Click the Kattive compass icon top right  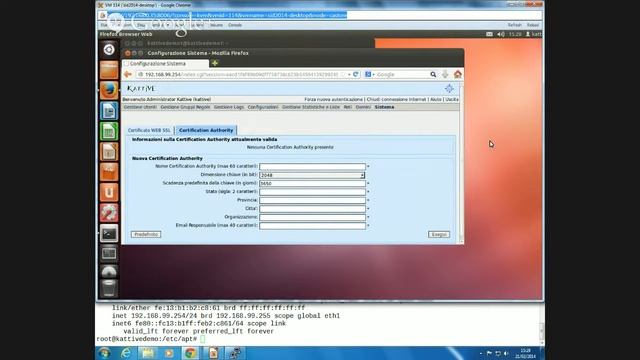(x=449, y=88)
